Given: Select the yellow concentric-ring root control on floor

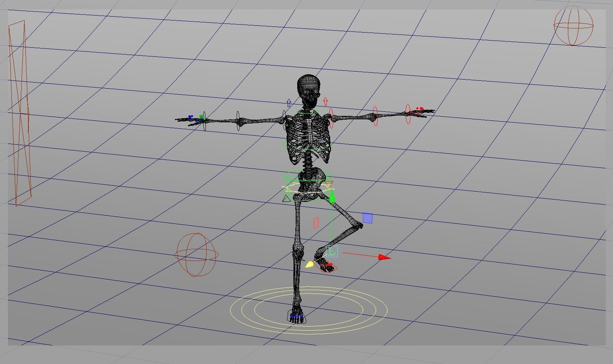Looking at the screenshot, I should click(x=309, y=310).
